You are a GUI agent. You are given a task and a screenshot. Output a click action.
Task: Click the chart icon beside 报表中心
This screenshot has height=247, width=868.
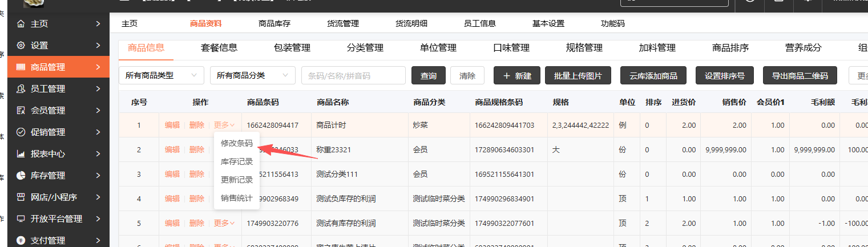(x=21, y=154)
